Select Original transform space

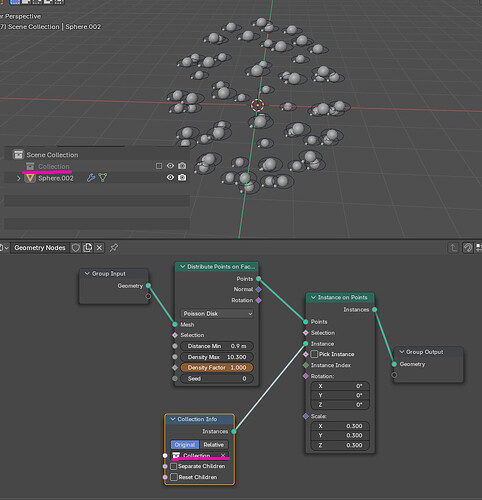(185, 445)
